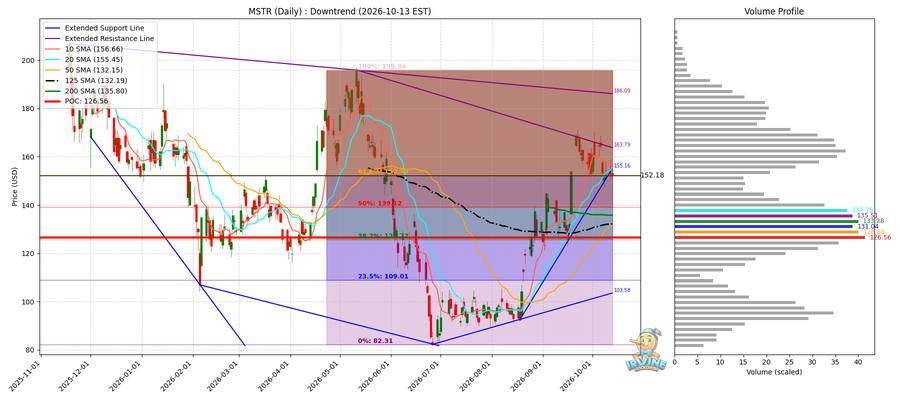Viewport: 900px width, 400px height.
Task: Click the '160' price axis tick
Action: tap(30, 157)
